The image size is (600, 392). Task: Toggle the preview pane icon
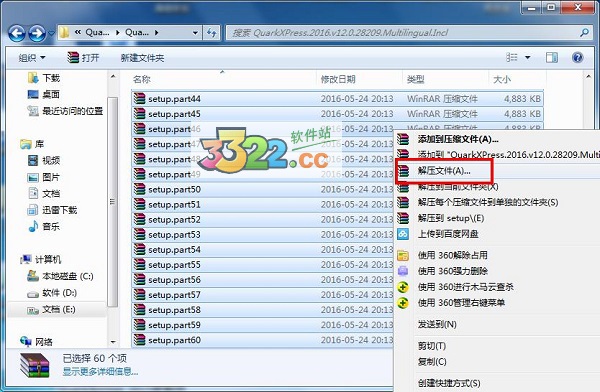pos(551,58)
